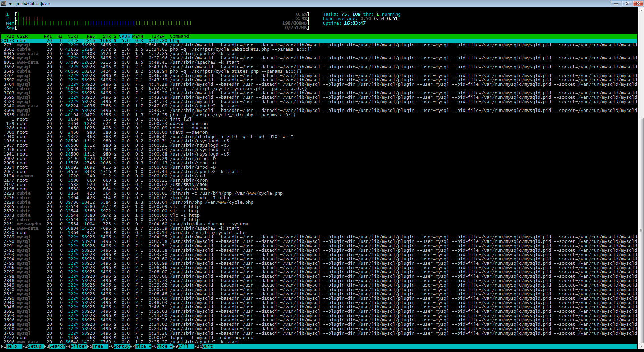Viewport: 644px width, 352px height.
Task: Kill the selected process with F9Kill
Action: [183, 346]
